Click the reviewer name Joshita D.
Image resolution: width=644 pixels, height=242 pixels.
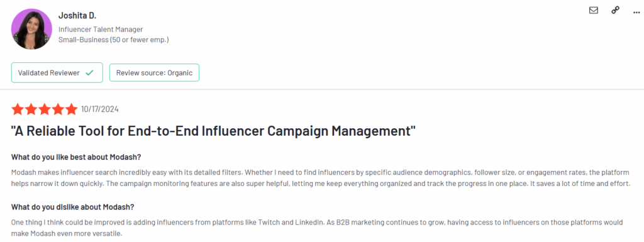77,16
